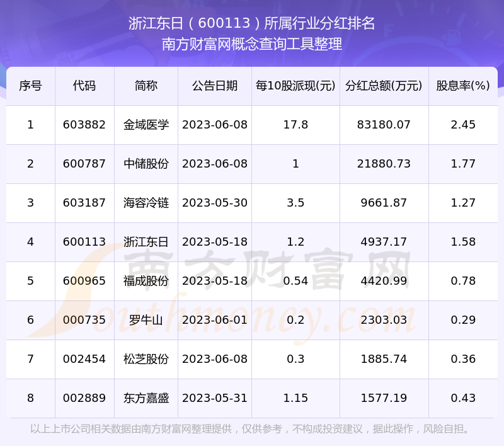
Task: Select the 2023-05-30 announcement date cell
Action: click(215, 203)
